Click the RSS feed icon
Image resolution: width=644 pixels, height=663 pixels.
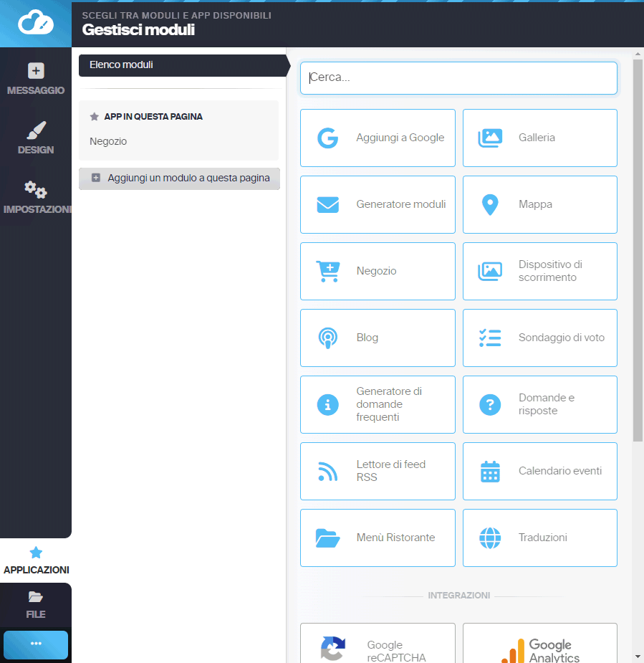tap(328, 472)
